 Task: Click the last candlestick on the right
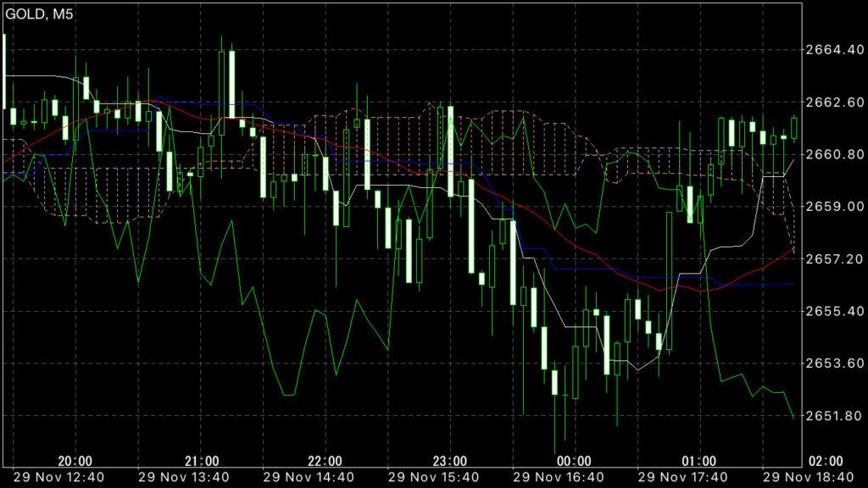[794, 126]
